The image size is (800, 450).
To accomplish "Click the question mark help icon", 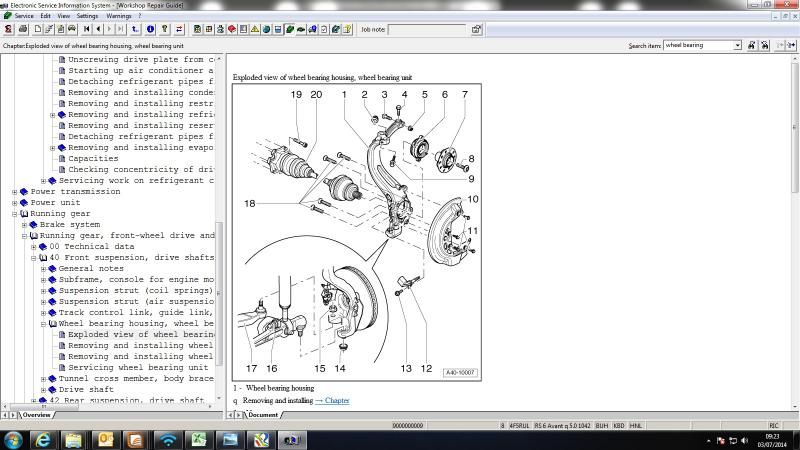I will pos(165,29).
